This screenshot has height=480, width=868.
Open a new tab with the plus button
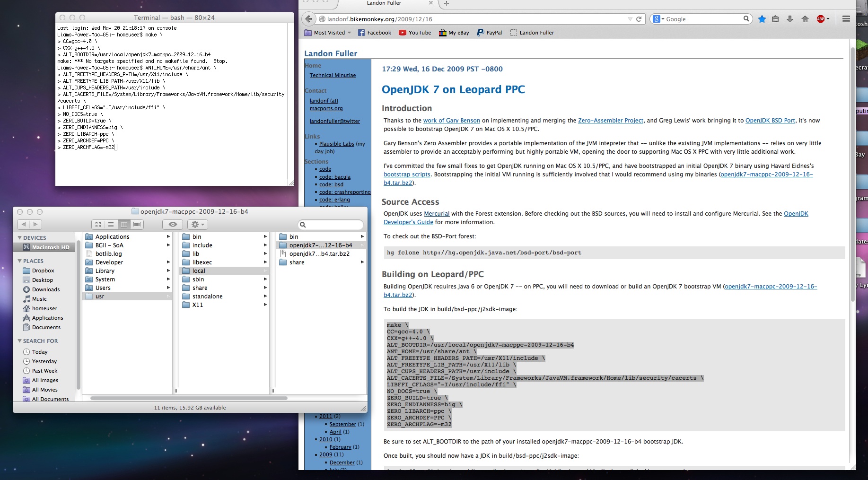[446, 4]
